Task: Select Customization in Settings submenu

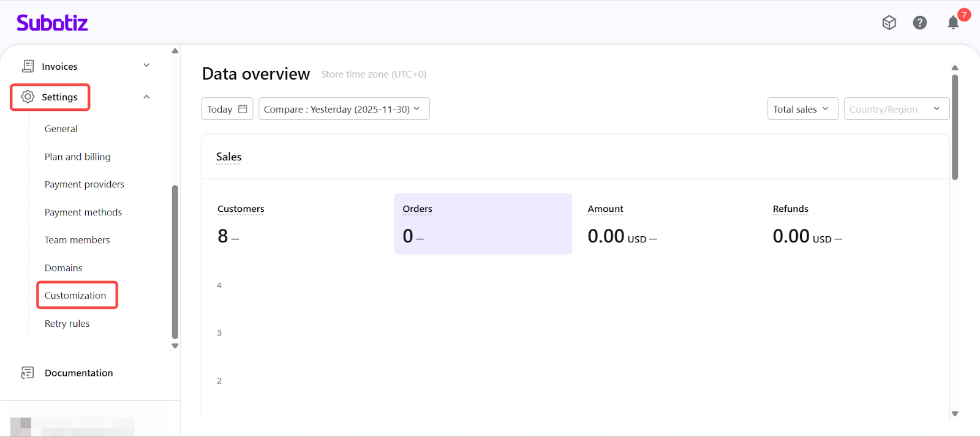Action: [x=75, y=296]
